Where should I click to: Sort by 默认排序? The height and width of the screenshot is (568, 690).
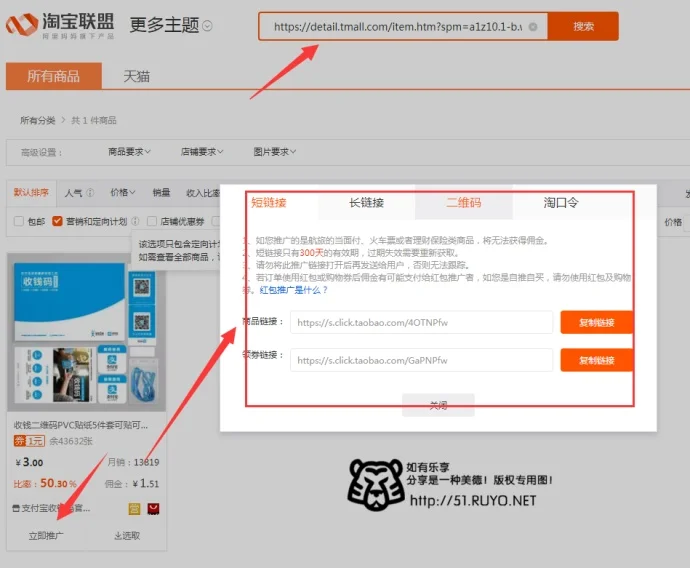(31, 193)
